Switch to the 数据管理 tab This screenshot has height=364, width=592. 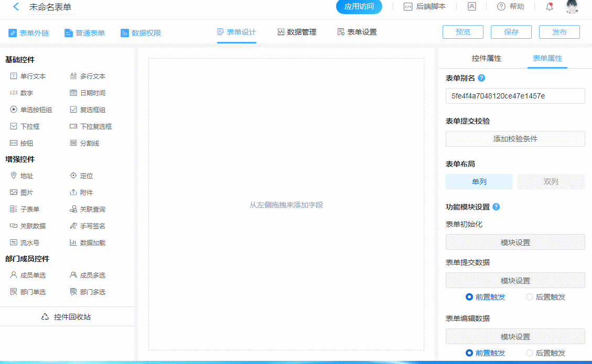[297, 32]
